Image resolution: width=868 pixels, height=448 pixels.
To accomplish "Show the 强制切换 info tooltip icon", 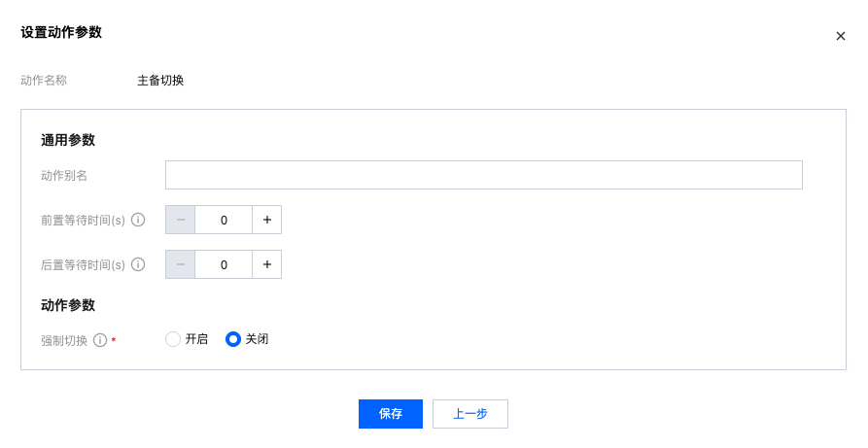I will [x=100, y=340].
